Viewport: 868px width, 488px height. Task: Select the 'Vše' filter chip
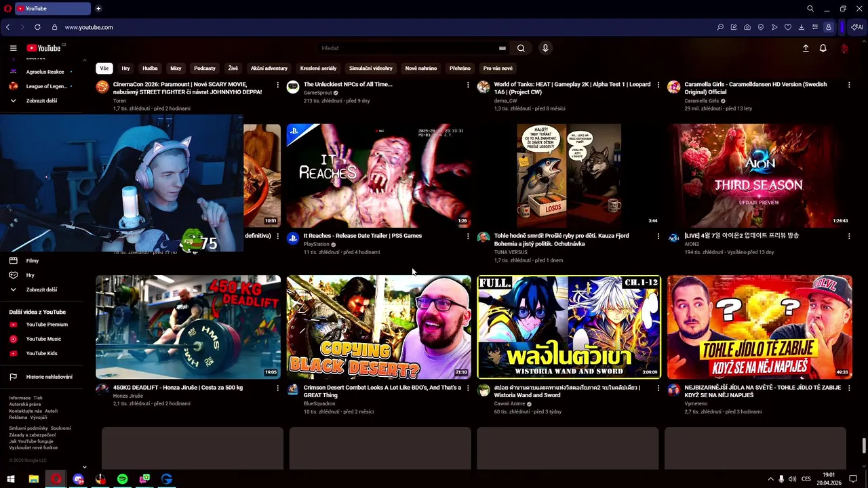[x=104, y=68]
